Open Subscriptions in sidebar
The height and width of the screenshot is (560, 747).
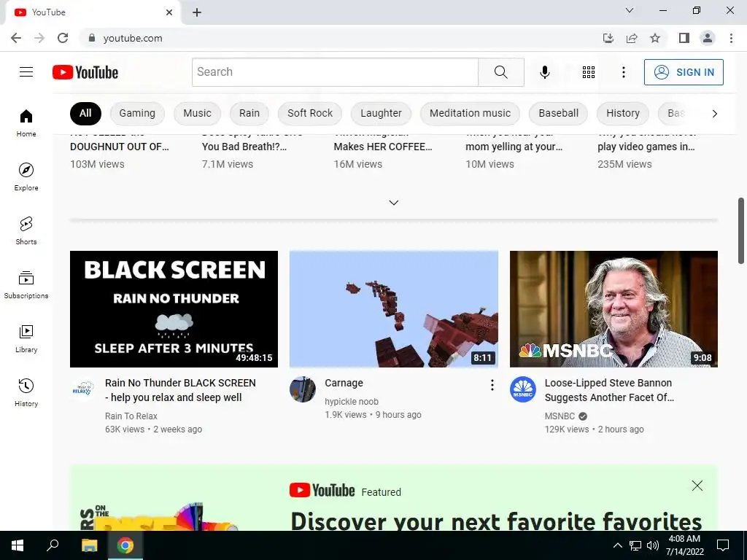point(26,285)
